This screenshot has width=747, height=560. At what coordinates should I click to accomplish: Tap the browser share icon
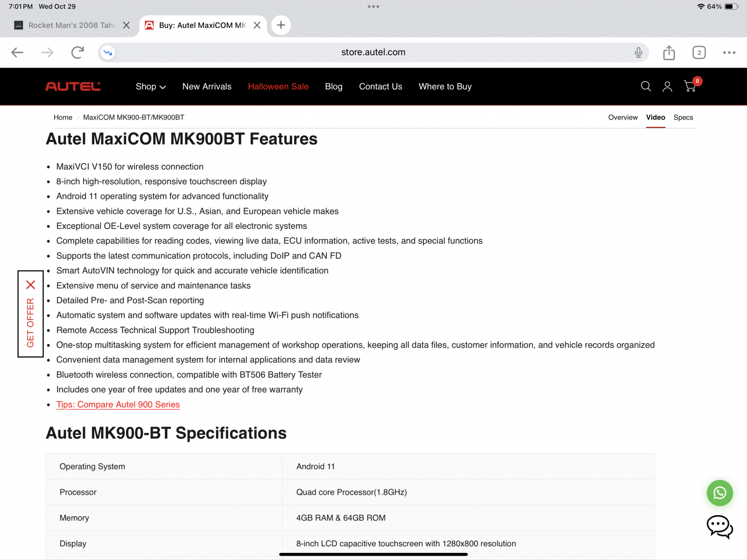pyautogui.click(x=669, y=52)
